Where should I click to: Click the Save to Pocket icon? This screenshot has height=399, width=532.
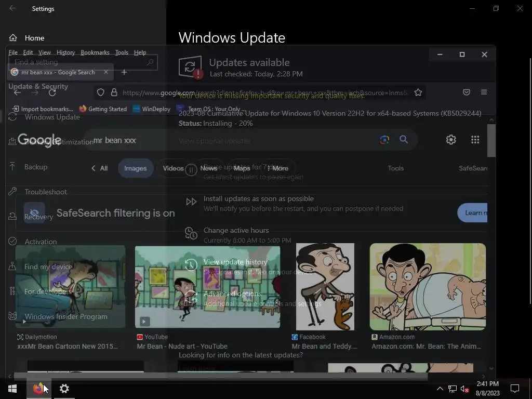(467, 92)
